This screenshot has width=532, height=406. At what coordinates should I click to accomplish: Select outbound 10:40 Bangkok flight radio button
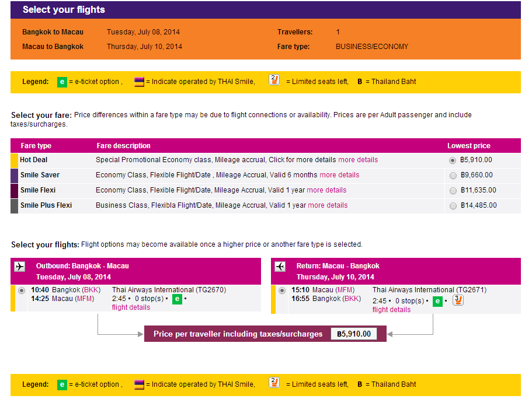(x=22, y=290)
